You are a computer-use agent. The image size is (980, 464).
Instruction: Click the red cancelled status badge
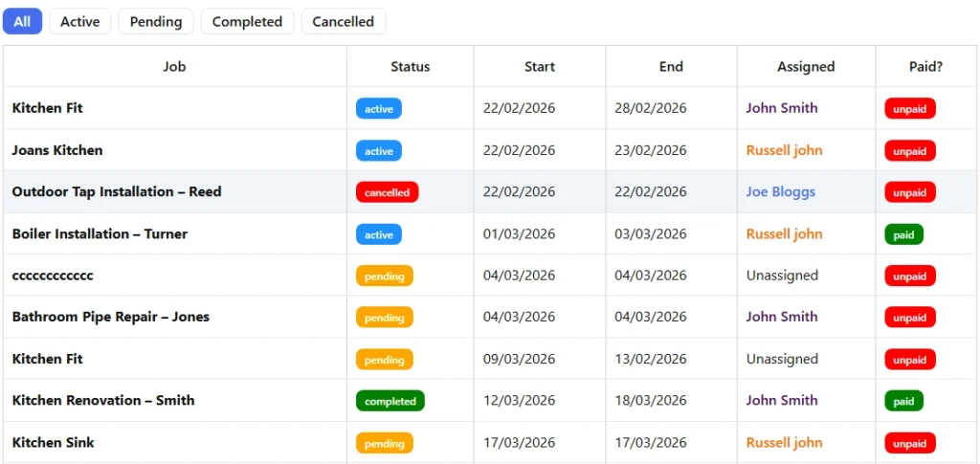387,192
